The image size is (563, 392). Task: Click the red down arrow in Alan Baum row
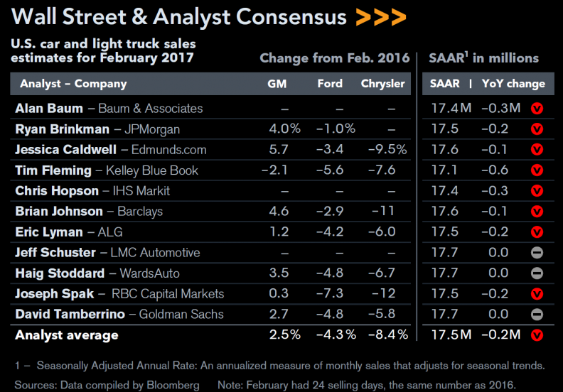[x=537, y=109]
